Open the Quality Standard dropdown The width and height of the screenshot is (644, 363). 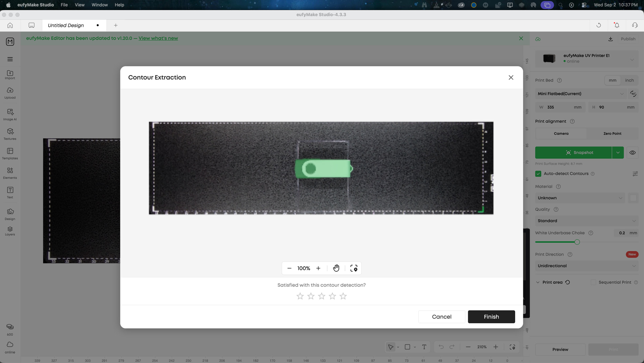tap(587, 221)
